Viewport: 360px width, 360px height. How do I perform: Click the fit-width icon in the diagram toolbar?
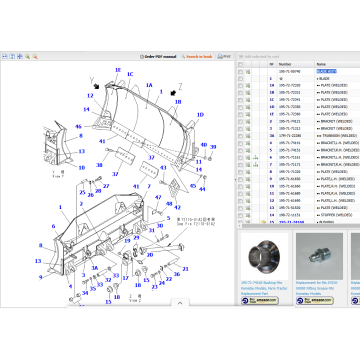point(5,56)
